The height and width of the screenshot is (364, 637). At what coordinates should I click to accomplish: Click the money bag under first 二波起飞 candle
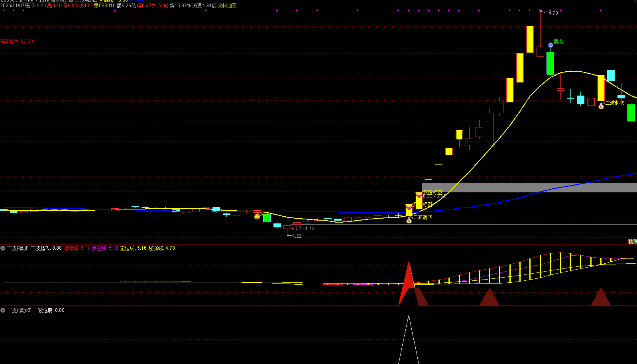[409, 220]
